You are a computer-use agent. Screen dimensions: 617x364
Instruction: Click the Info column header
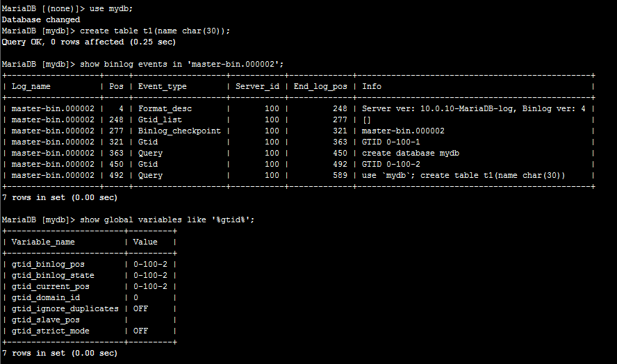(x=372, y=86)
